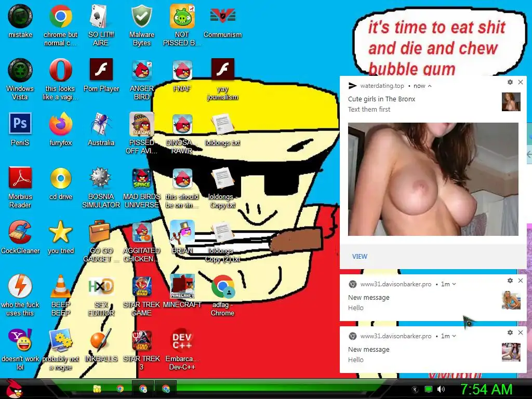This screenshot has height=399, width=532.
Task: Click 'Cute girls in The Bronx' title
Action: pos(382,99)
